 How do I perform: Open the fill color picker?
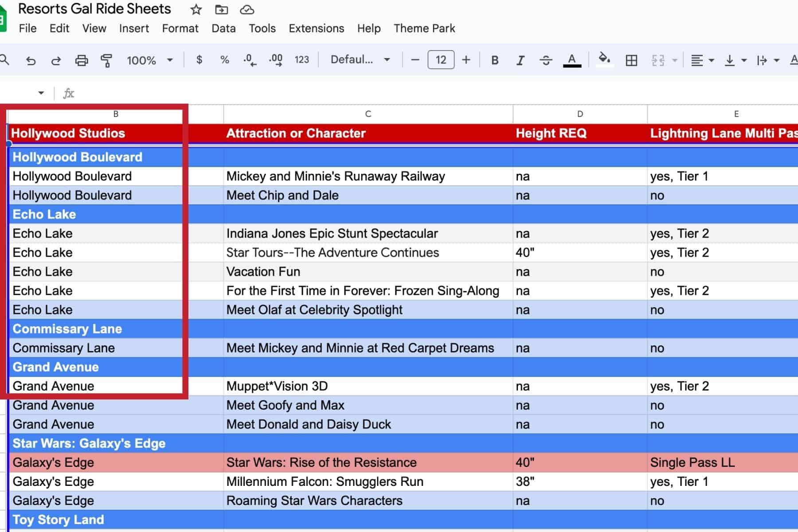[605, 59]
